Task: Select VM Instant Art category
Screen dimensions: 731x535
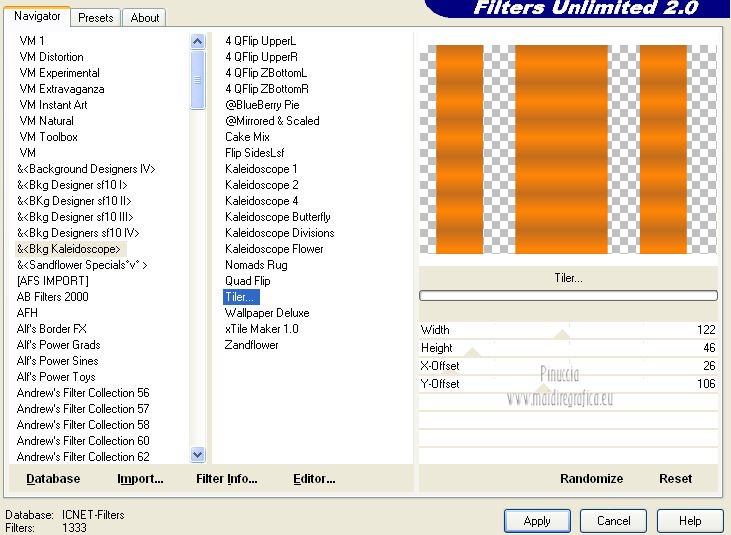Action: pos(53,105)
